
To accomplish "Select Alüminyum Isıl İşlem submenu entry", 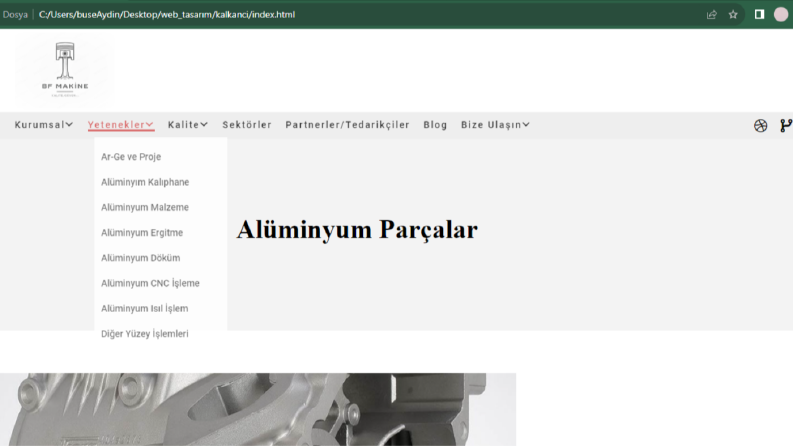I will (x=145, y=308).
